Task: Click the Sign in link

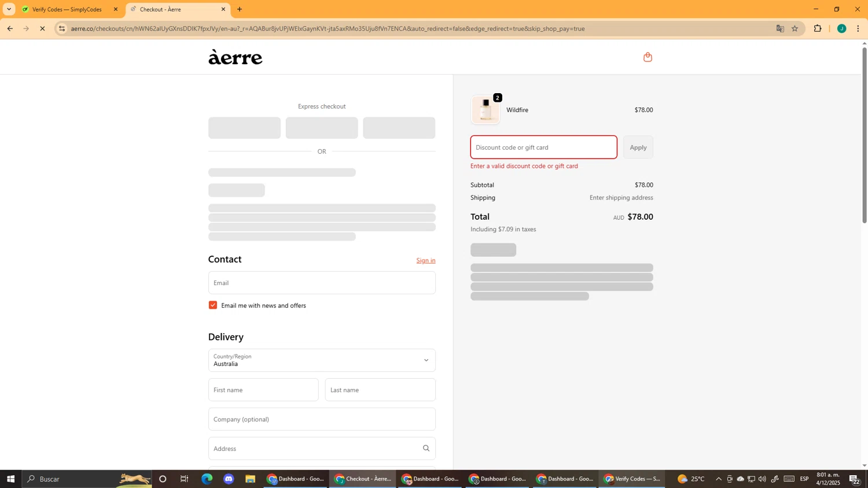Action: click(426, 261)
